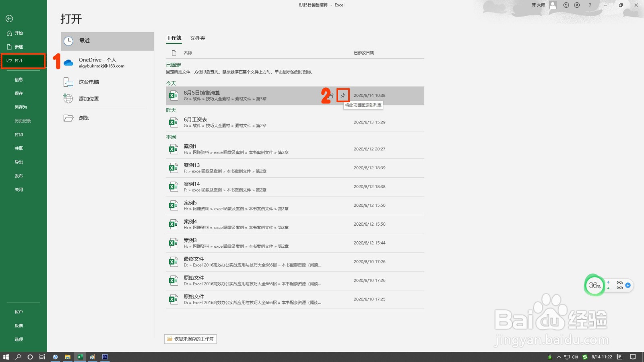Switch to the 文件夹 tab
644x362 pixels.
coord(198,38)
